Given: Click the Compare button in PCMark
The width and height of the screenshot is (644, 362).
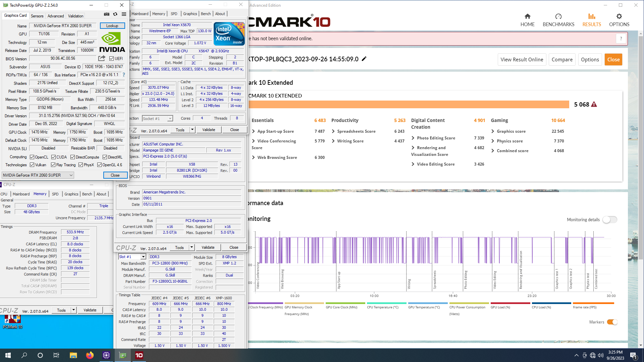Looking at the screenshot, I should [562, 60].
